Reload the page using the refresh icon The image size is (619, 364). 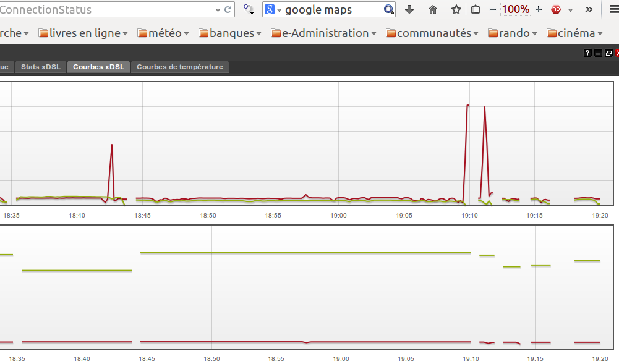tap(228, 9)
